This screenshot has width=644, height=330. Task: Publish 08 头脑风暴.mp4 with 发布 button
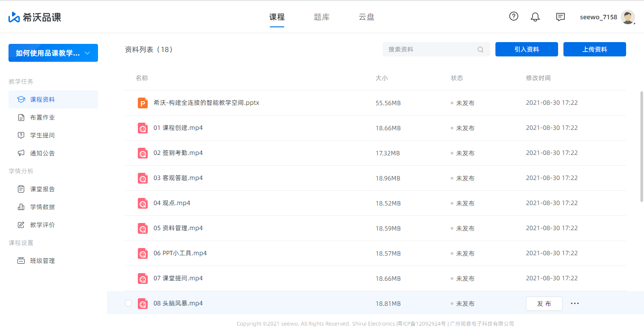pyautogui.click(x=544, y=304)
